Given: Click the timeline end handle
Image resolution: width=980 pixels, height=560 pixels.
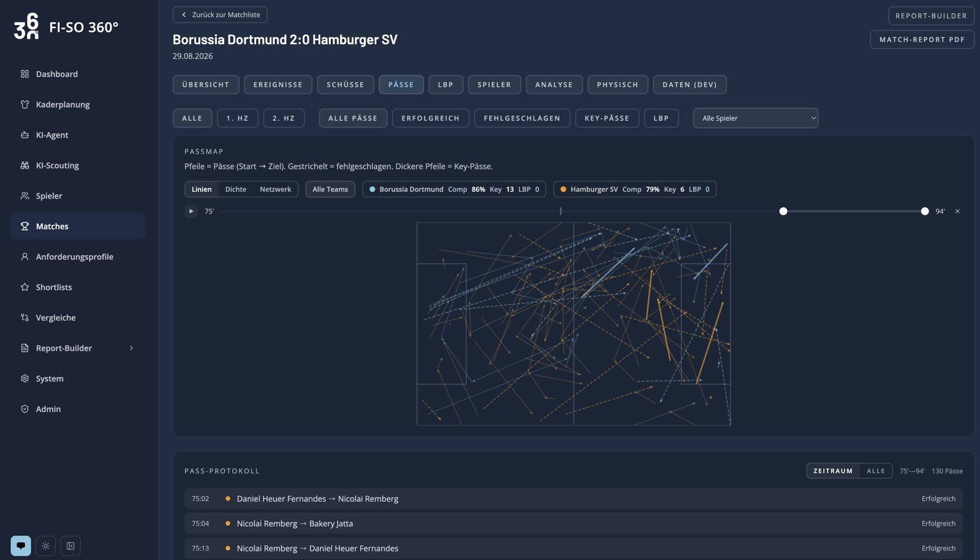Looking at the screenshot, I should click(x=925, y=211).
